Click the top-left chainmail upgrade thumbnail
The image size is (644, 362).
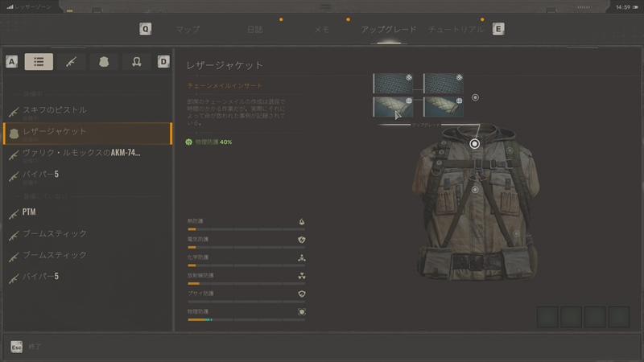point(393,84)
